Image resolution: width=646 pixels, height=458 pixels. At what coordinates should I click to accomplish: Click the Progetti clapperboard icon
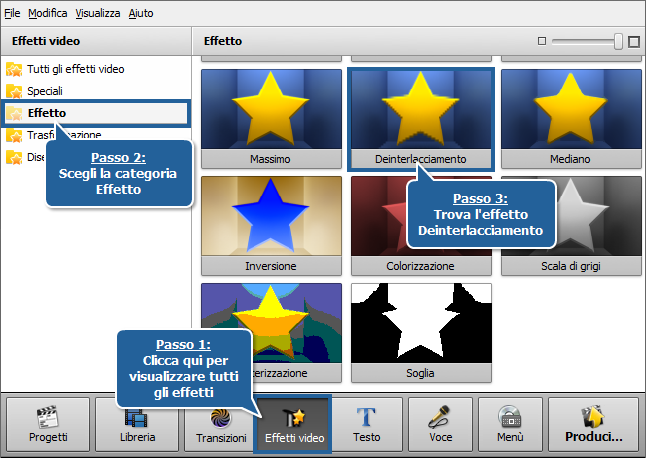[x=48, y=416]
